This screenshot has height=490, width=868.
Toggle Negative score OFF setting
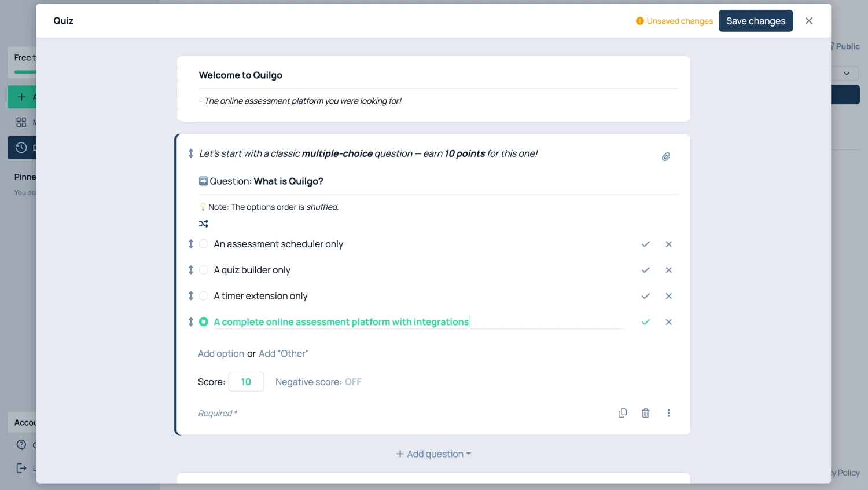click(x=352, y=382)
